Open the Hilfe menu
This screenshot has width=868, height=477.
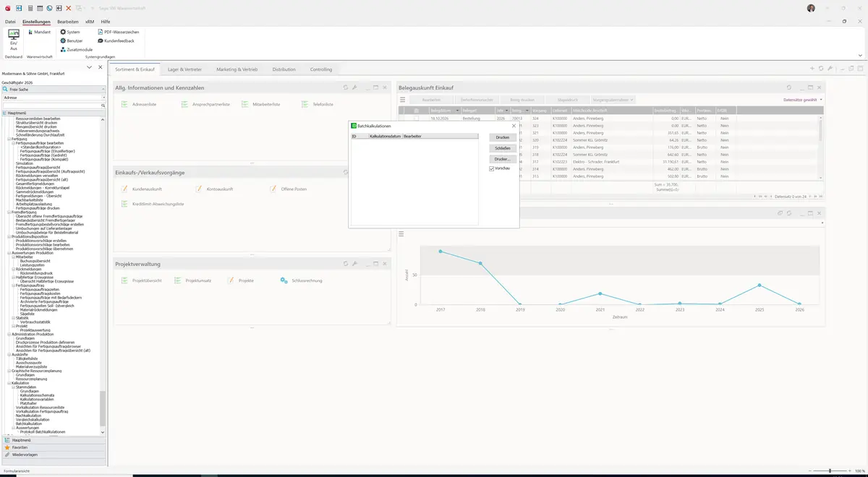[106, 22]
